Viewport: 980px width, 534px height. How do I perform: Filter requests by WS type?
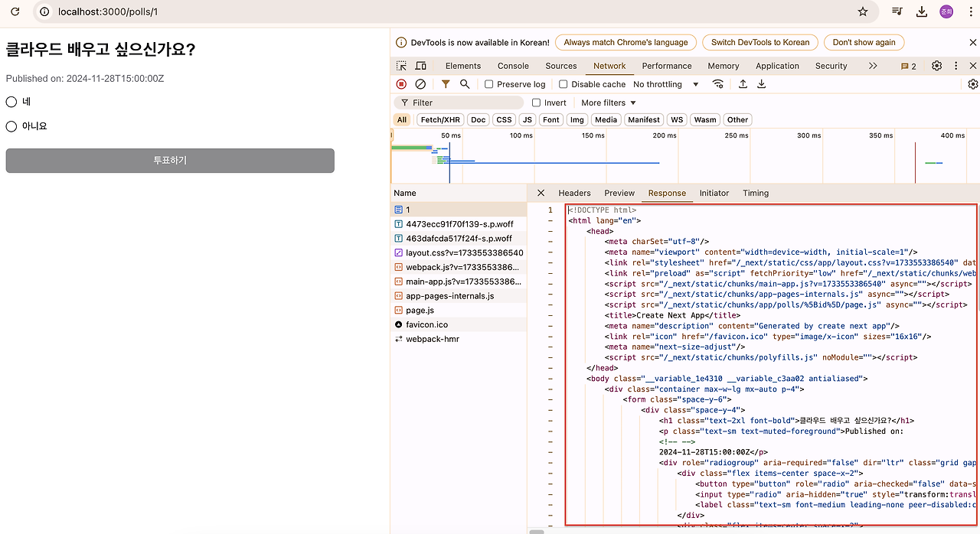click(677, 119)
